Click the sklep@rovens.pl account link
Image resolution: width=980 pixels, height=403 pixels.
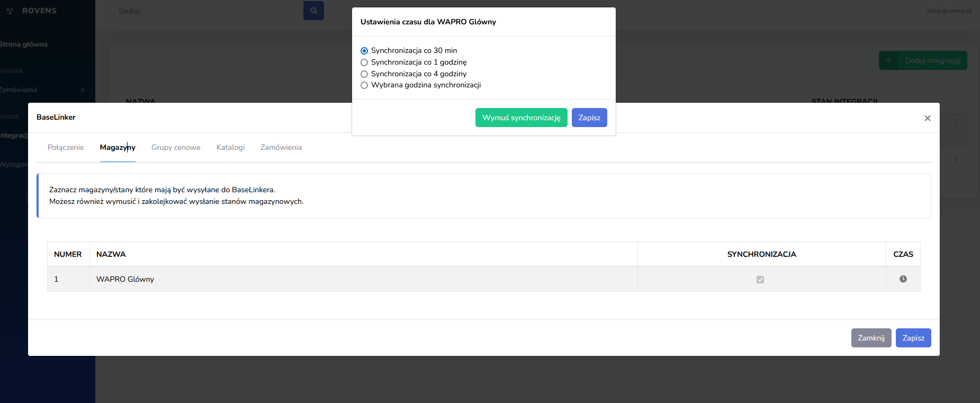click(949, 11)
